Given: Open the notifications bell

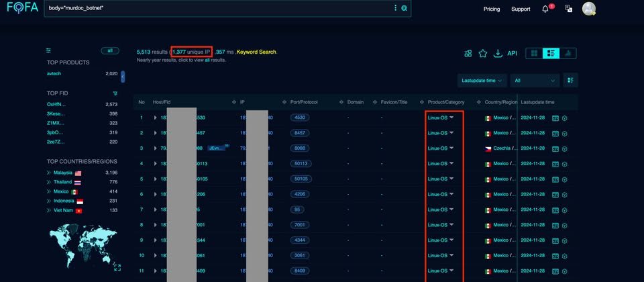Looking at the screenshot, I should pyautogui.click(x=545, y=9).
